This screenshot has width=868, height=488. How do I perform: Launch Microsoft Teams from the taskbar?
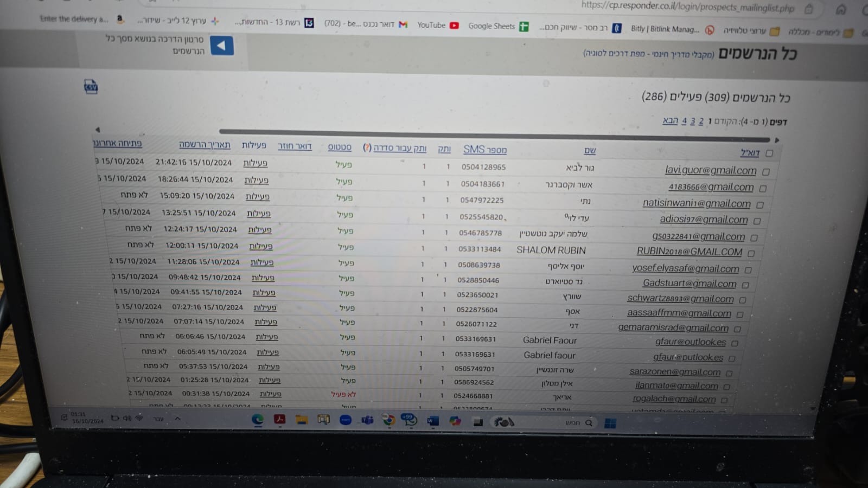[x=367, y=420]
